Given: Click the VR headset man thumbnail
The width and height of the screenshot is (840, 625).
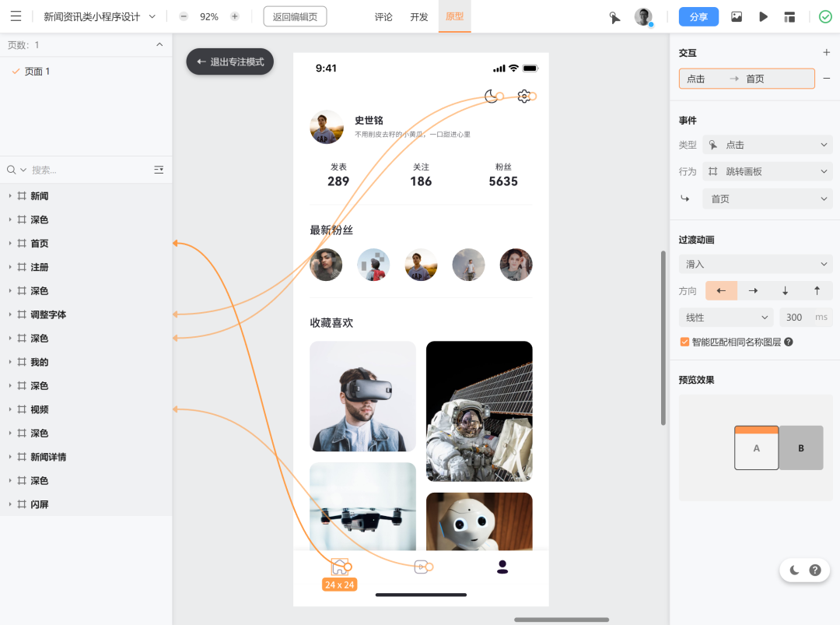Looking at the screenshot, I should (362, 396).
